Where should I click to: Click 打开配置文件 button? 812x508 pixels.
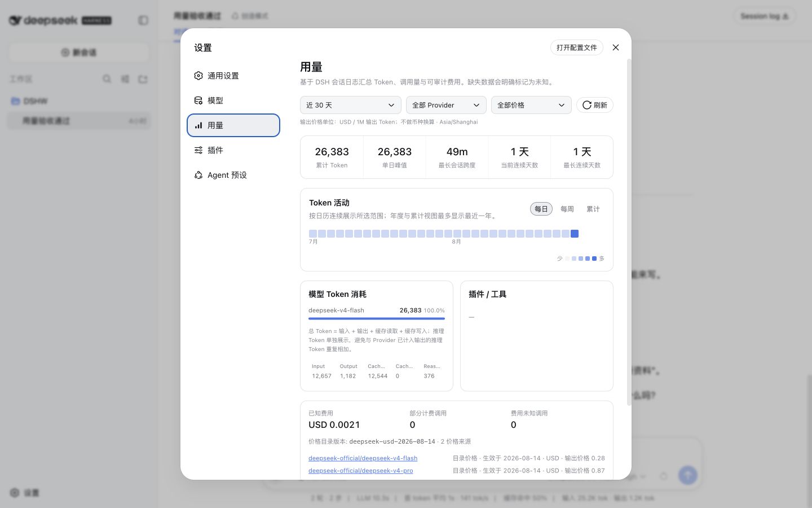577,47
